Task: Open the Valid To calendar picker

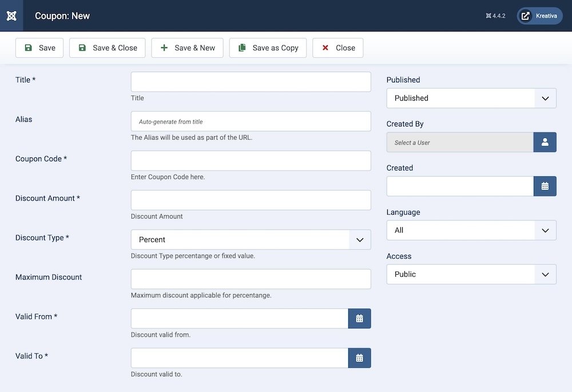Action: point(359,358)
